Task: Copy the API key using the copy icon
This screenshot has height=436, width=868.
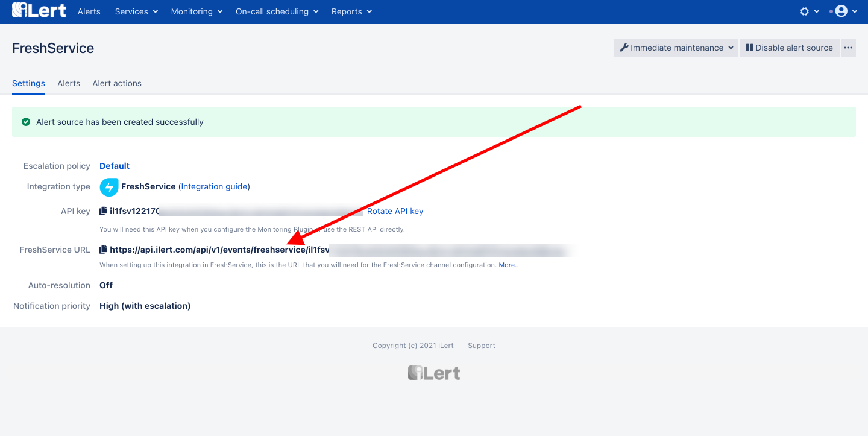Action: (x=103, y=211)
